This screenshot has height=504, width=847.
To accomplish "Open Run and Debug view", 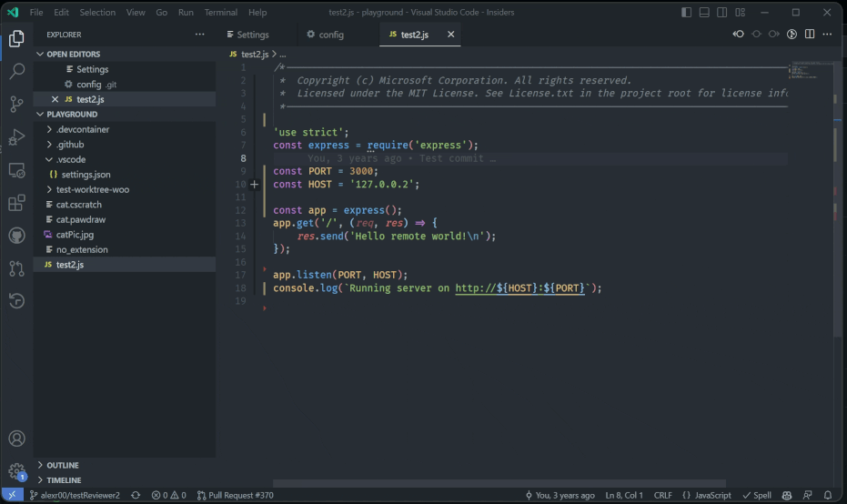I will [x=16, y=136].
